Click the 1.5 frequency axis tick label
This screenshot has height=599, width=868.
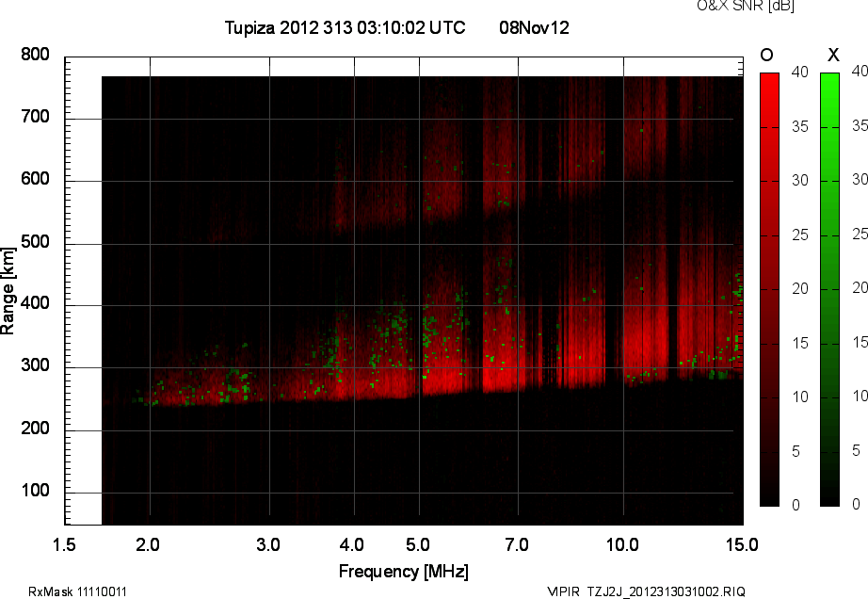[64, 544]
